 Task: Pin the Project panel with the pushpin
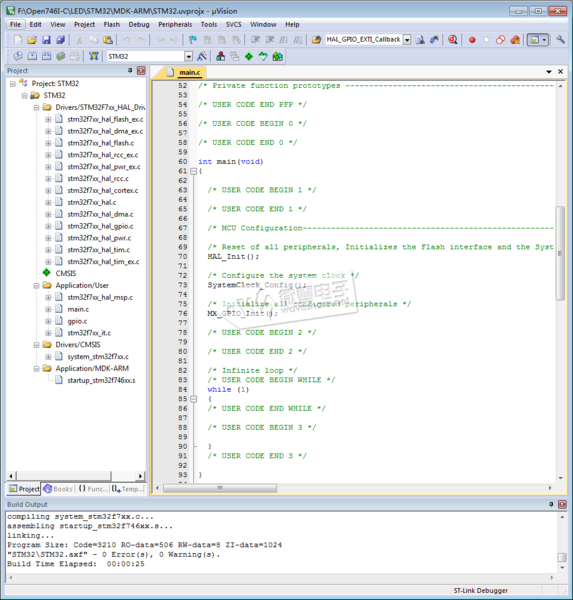(x=130, y=70)
